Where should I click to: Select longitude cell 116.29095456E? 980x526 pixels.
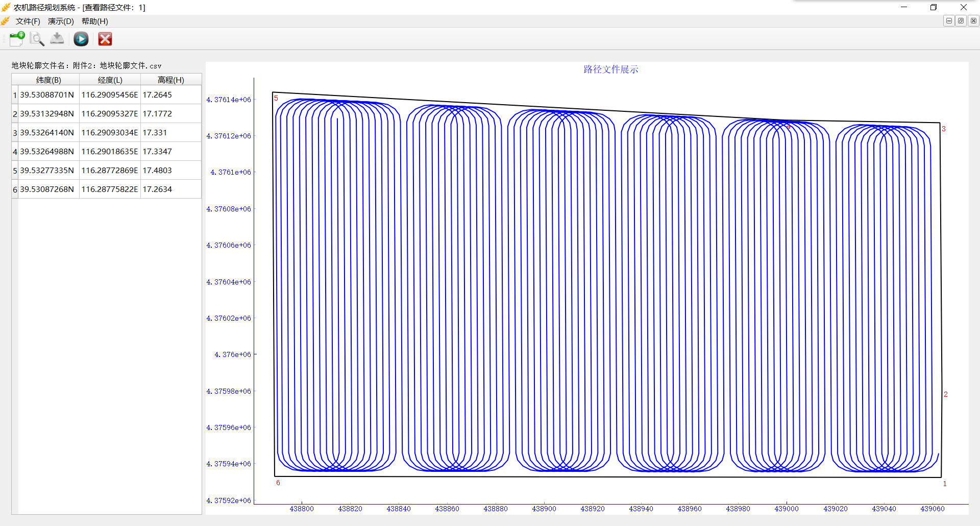pyautogui.click(x=110, y=95)
